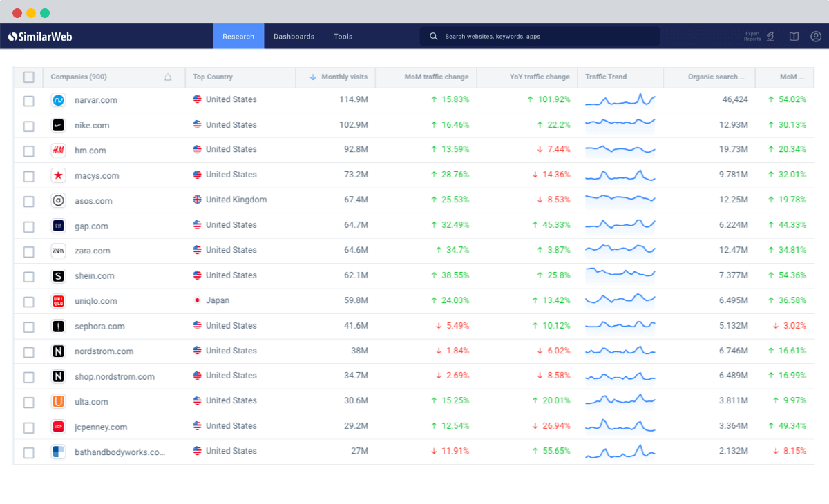Check the narvar.com row checkbox

tap(28, 101)
